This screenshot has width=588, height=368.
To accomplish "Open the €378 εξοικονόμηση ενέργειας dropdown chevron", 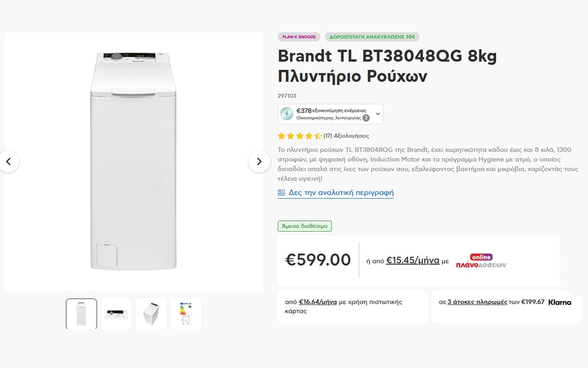I will pos(377,113).
